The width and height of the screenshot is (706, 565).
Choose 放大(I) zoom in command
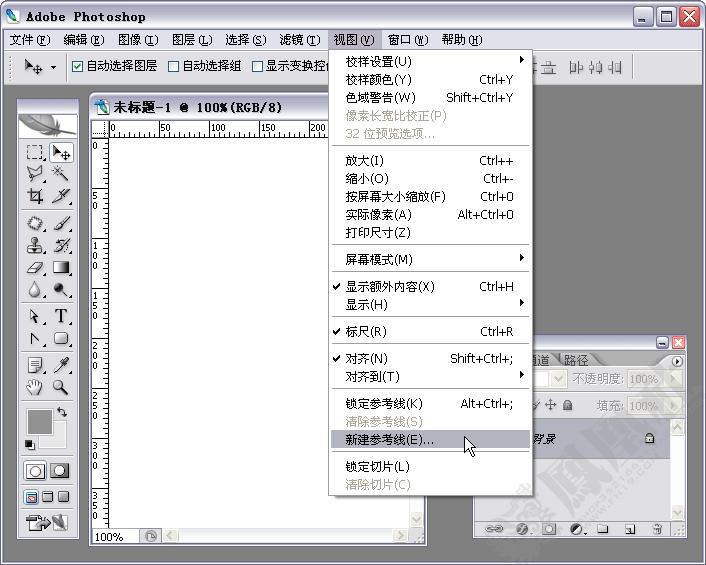point(430,161)
